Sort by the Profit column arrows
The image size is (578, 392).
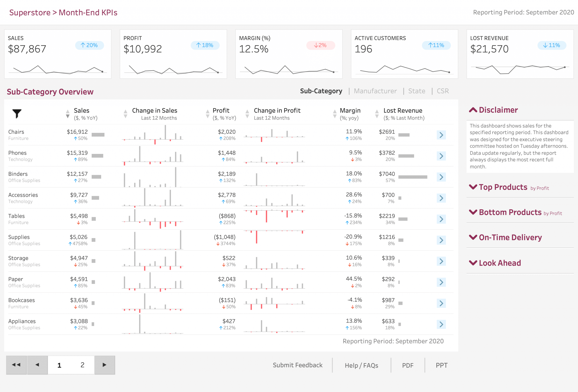click(207, 114)
